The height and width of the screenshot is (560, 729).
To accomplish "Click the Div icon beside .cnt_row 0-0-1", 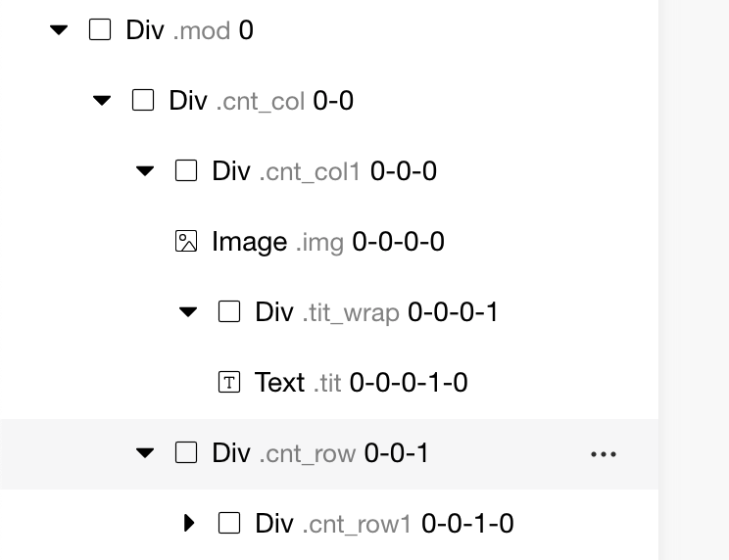I will pos(186,453).
